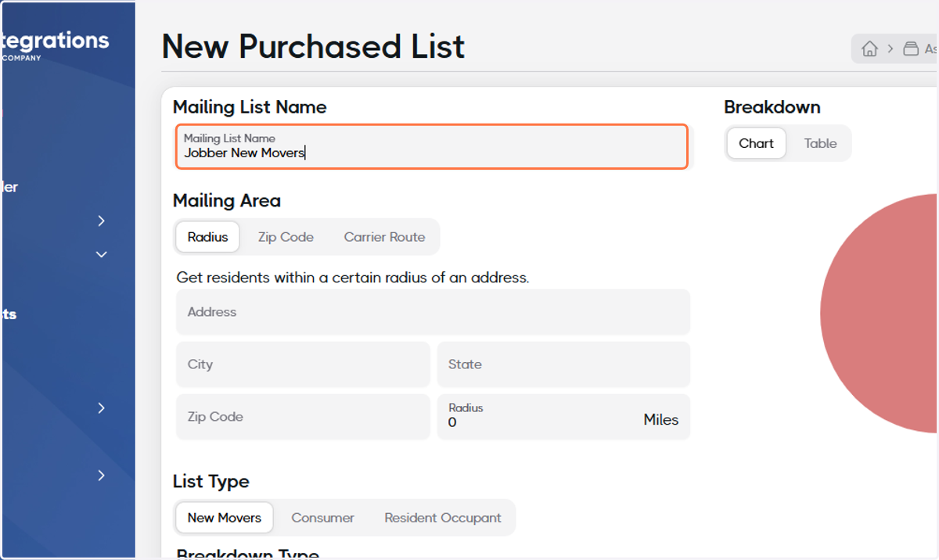Select New Movers list type
Viewport: 939px width, 560px height.
pyautogui.click(x=225, y=518)
